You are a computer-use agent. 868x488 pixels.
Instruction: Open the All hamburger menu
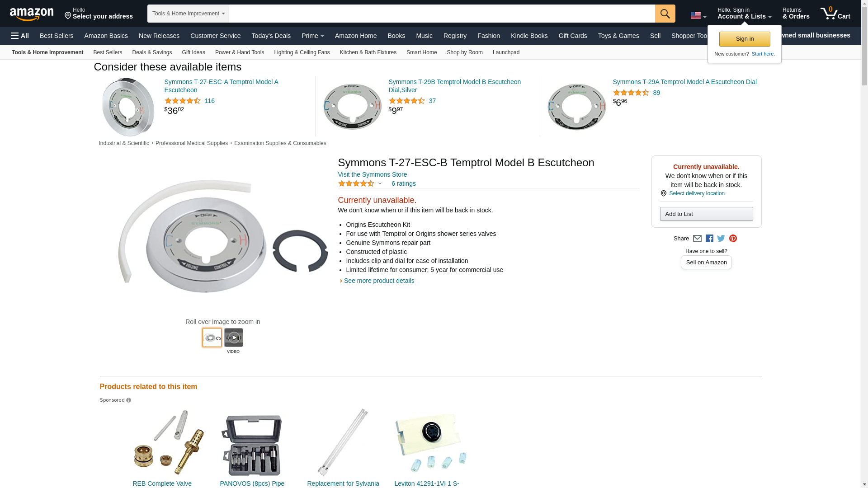click(x=20, y=36)
